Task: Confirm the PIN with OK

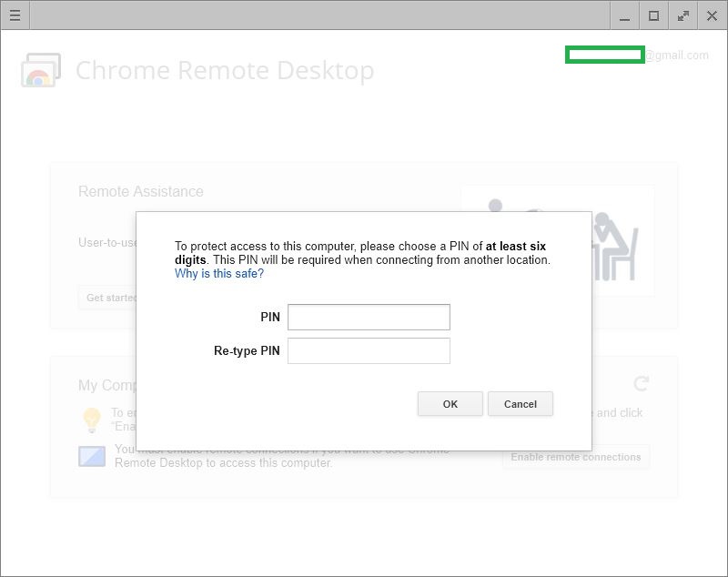Action: (450, 404)
